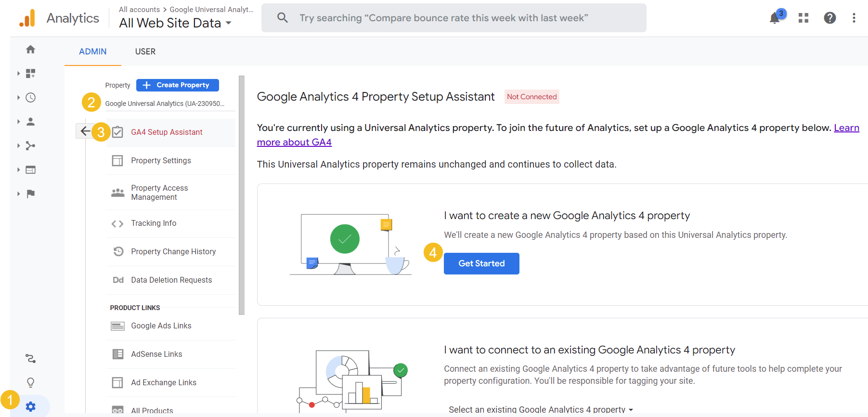Expand the Behavior section arrow

pyautogui.click(x=18, y=169)
